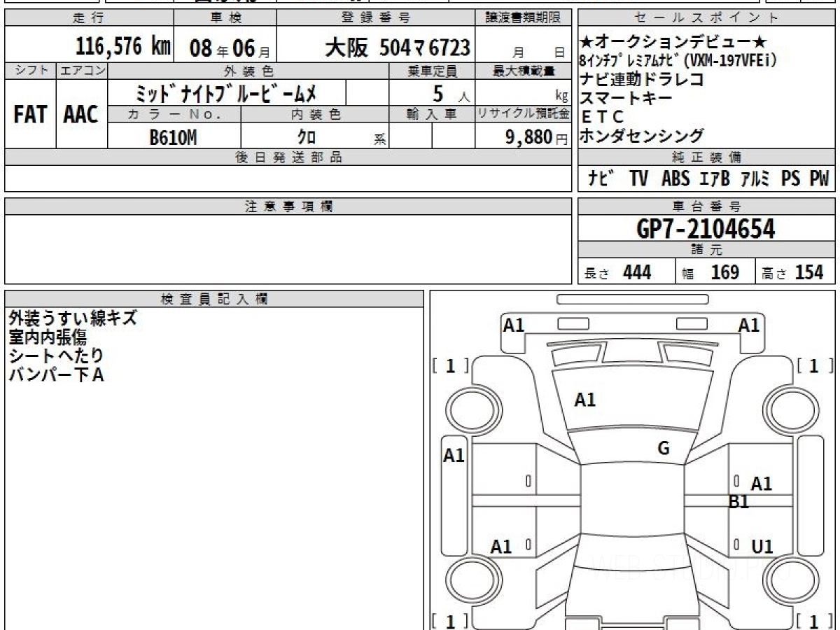
Task: Click the 注意事項欄 section header
Action: click(288, 206)
